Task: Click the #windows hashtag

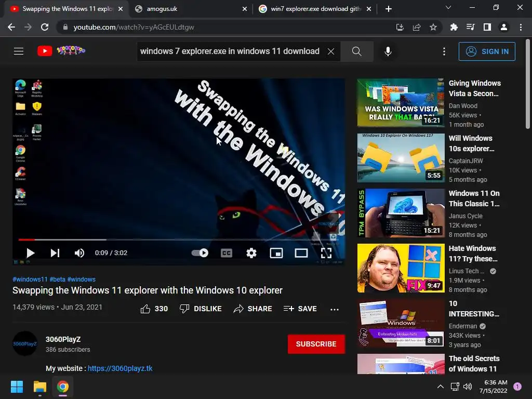Action: click(x=82, y=279)
